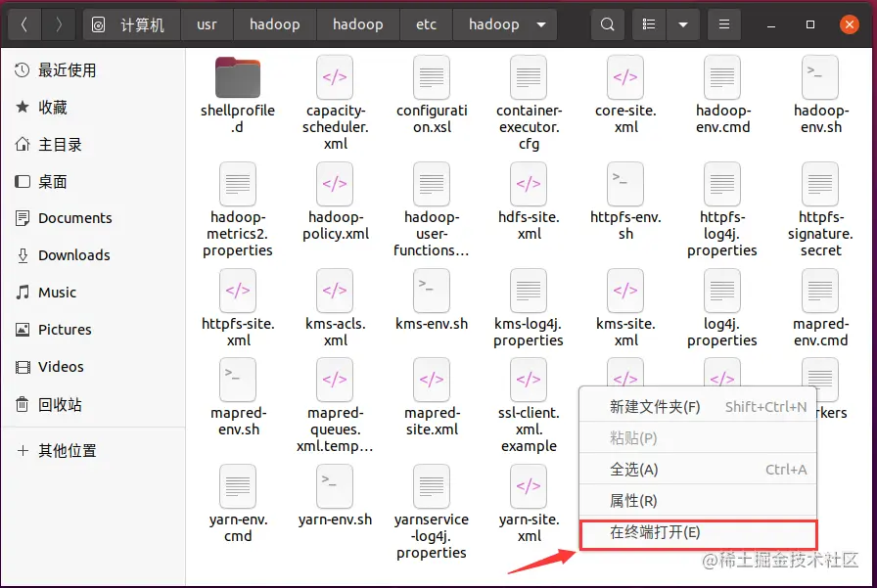Select hadoop-env.cmd file icon
The width and height of the screenshot is (877, 588).
[x=722, y=77]
